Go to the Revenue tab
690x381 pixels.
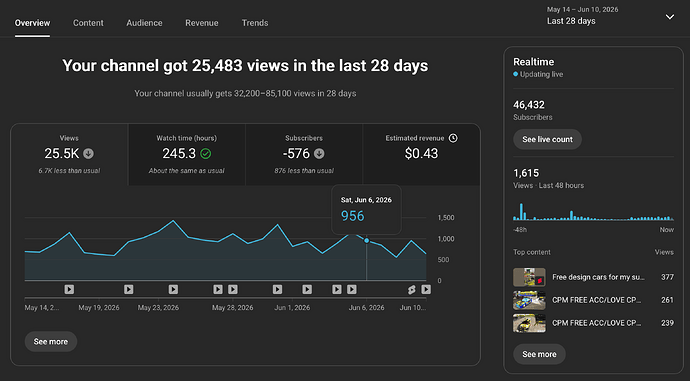202,23
